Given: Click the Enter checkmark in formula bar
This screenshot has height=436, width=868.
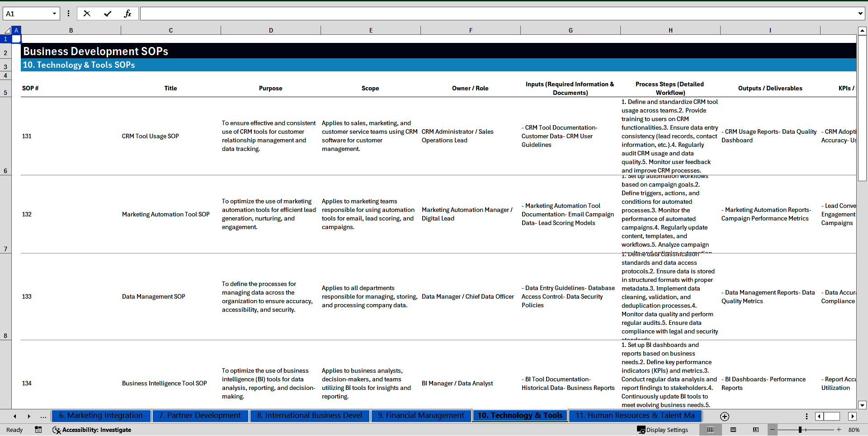Looking at the screenshot, I should point(108,14).
